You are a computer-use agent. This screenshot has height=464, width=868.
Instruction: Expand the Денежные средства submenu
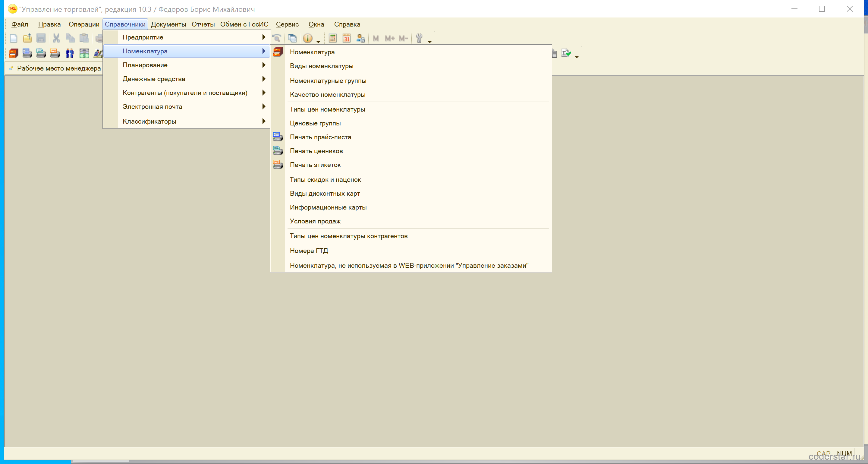tap(186, 78)
